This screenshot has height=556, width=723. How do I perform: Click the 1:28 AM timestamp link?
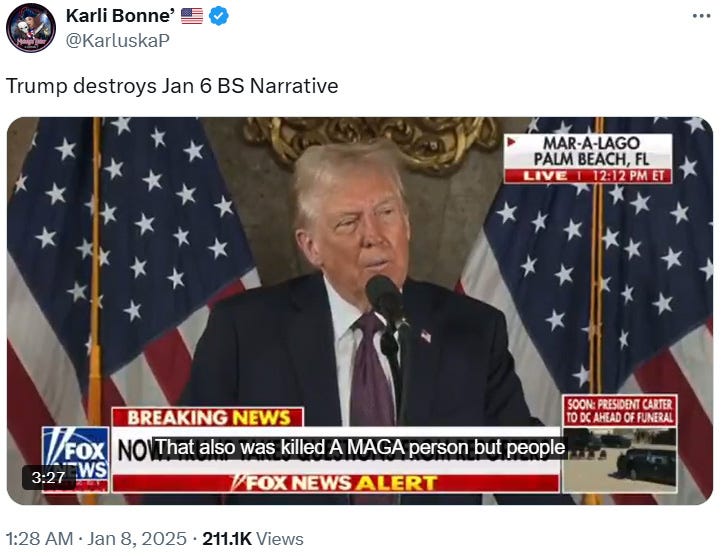click(x=39, y=538)
